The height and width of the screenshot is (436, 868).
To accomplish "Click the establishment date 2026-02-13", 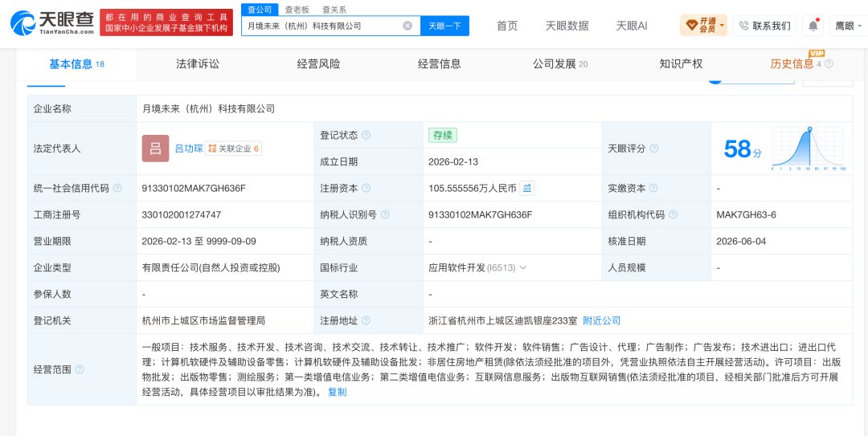I will tap(453, 161).
